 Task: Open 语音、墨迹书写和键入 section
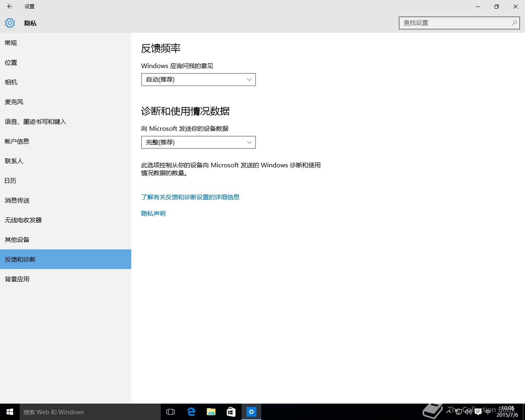66,121
